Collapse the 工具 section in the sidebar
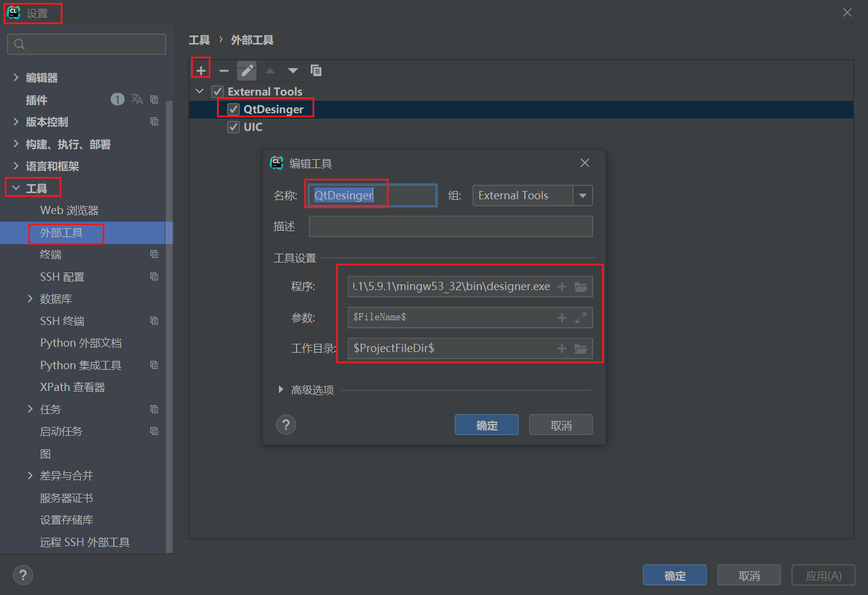This screenshot has width=868, height=595. [16, 188]
